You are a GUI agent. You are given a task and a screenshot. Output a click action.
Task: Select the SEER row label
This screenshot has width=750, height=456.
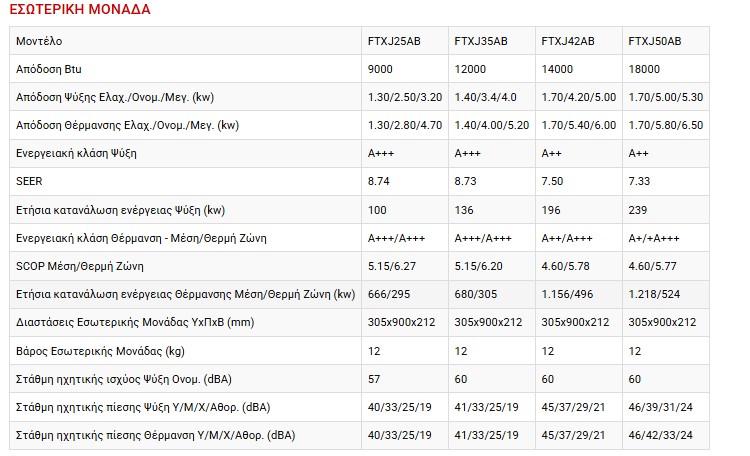point(31,182)
